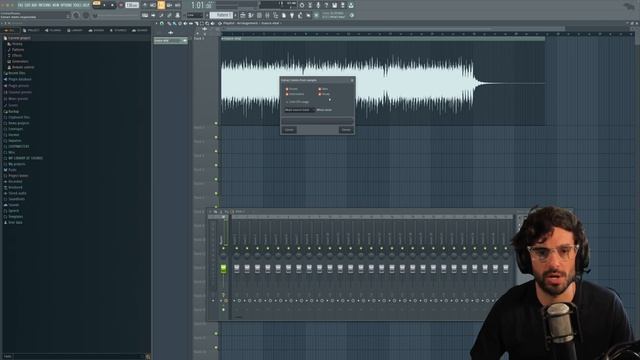Screen dimensions: 640x360
Task: Open the EDIT menu
Action: (27, 5)
